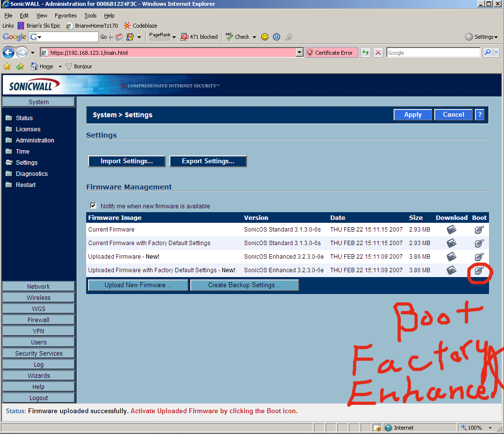Open Status in the System sidebar
Image resolution: width=504 pixels, height=434 pixels.
pos(24,118)
